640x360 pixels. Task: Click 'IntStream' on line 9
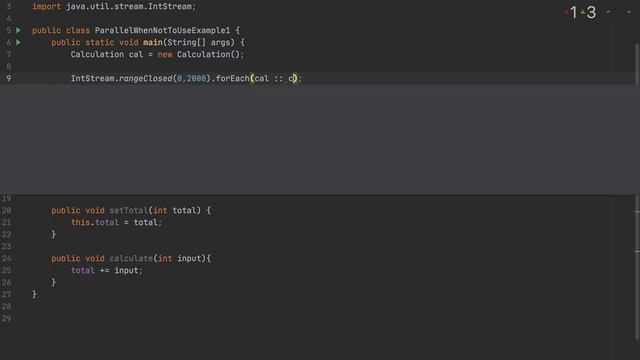93,78
